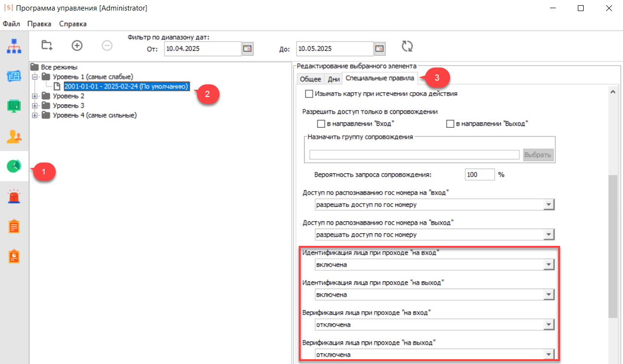Open the "Правка" menu
Viewport: 623px width, 364px height.
[36, 24]
